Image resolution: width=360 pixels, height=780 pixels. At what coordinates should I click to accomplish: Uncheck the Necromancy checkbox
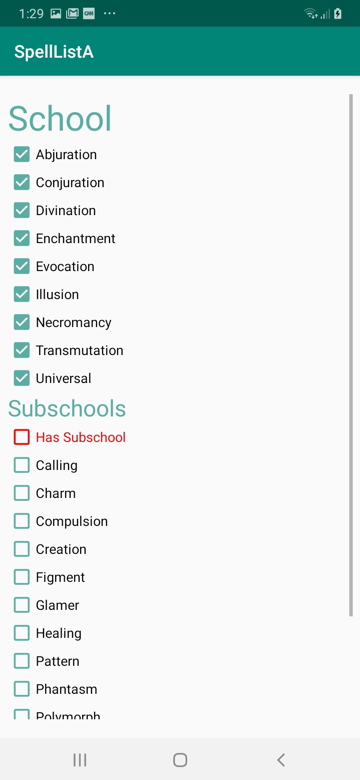pos(22,322)
